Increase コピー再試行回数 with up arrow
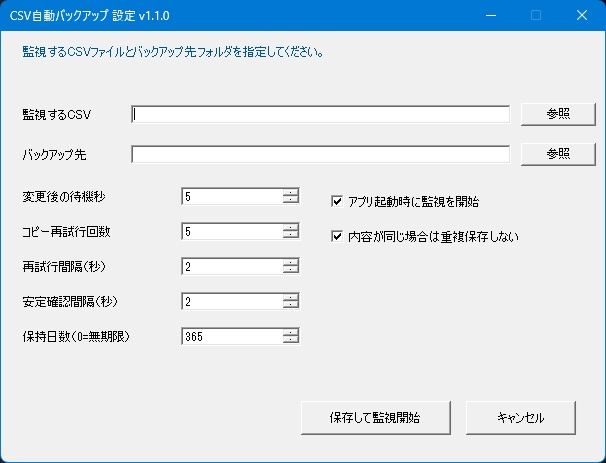 [x=291, y=228]
